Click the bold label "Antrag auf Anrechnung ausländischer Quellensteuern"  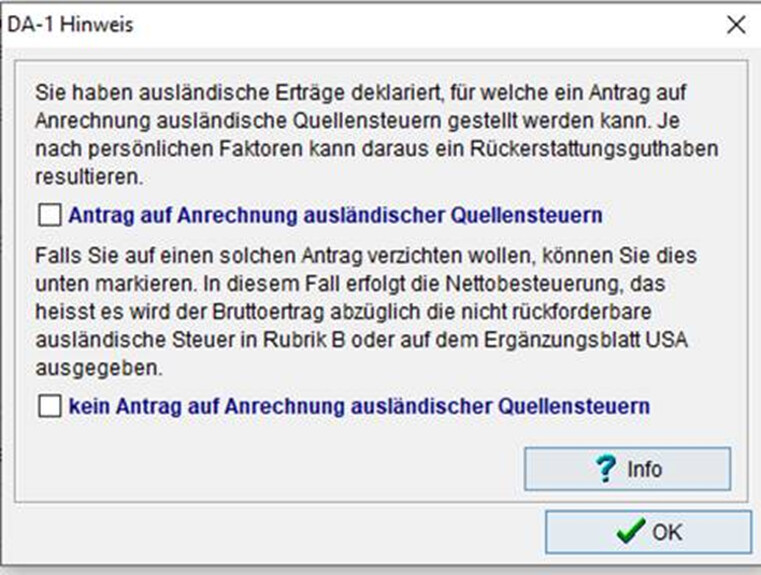pos(335,214)
